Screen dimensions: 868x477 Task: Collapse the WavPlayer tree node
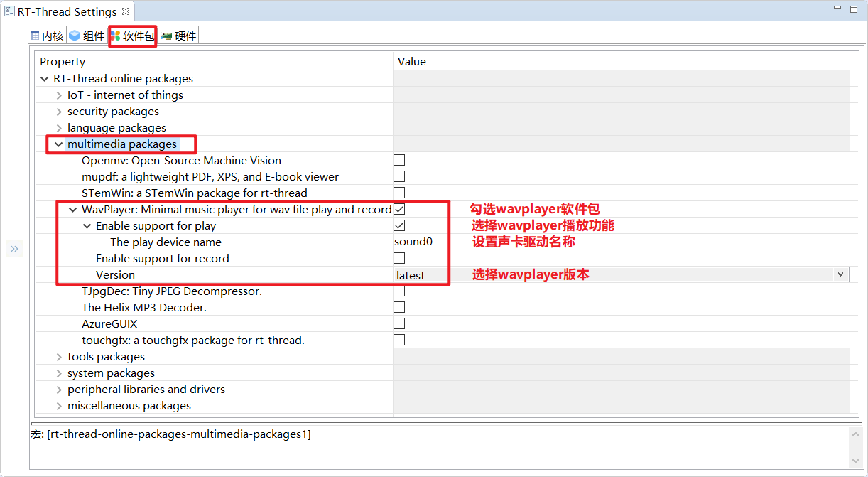pyautogui.click(x=73, y=210)
